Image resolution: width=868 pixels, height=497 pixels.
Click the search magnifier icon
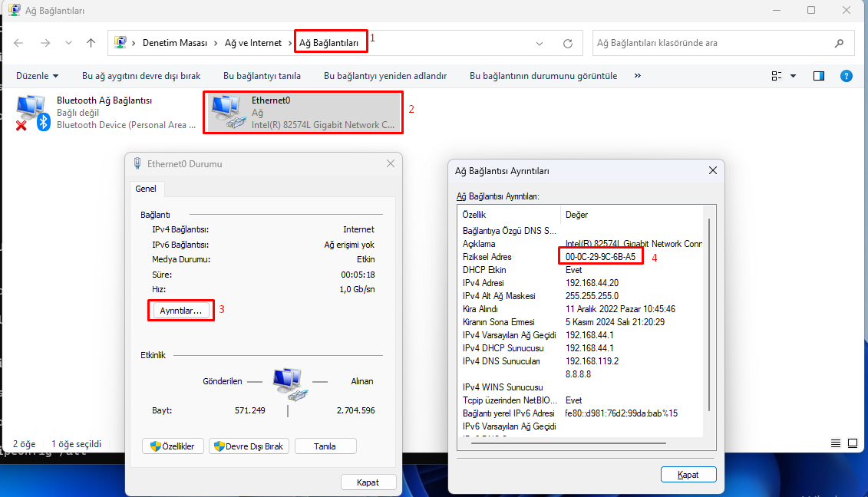tap(839, 43)
